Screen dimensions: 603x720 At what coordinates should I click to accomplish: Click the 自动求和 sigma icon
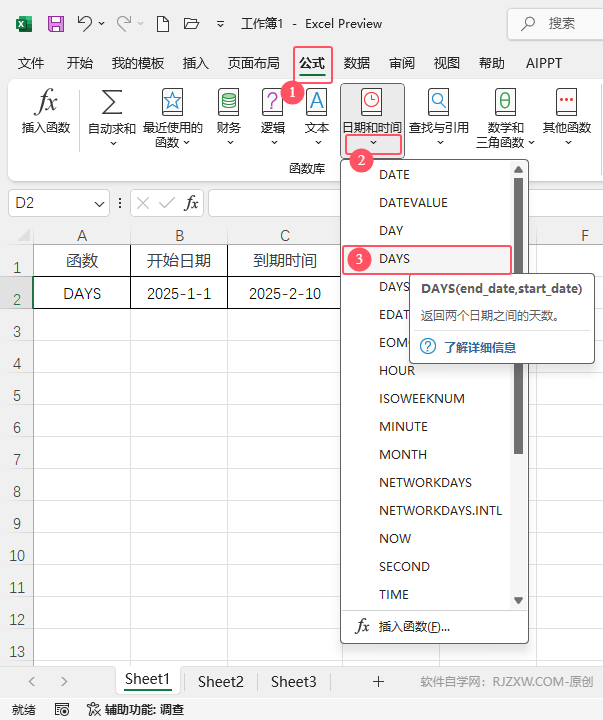click(112, 102)
